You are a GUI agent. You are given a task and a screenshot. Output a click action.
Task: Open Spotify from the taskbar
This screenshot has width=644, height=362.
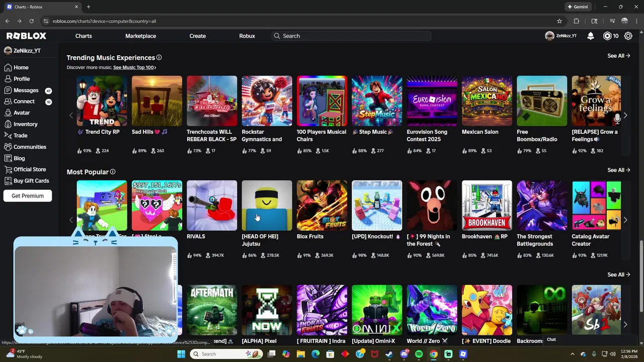(419, 354)
